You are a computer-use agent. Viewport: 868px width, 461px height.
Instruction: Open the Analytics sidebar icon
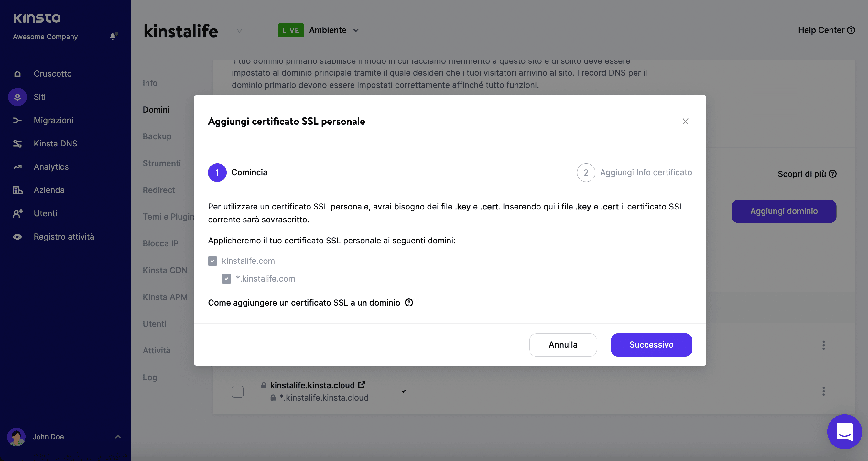pyautogui.click(x=17, y=166)
